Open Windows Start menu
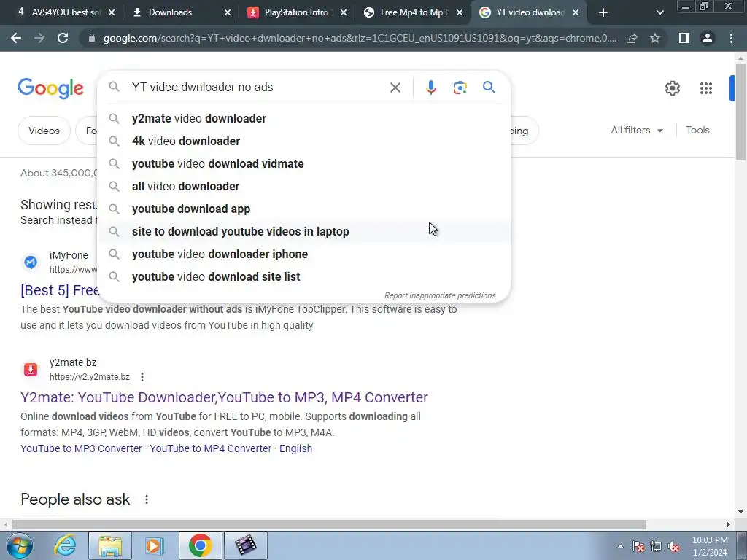Screen dimensions: 747x560 coord(19,545)
